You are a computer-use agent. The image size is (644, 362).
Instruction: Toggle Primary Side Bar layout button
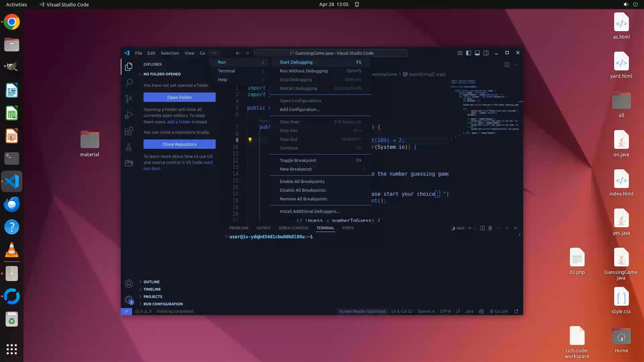pos(469,53)
